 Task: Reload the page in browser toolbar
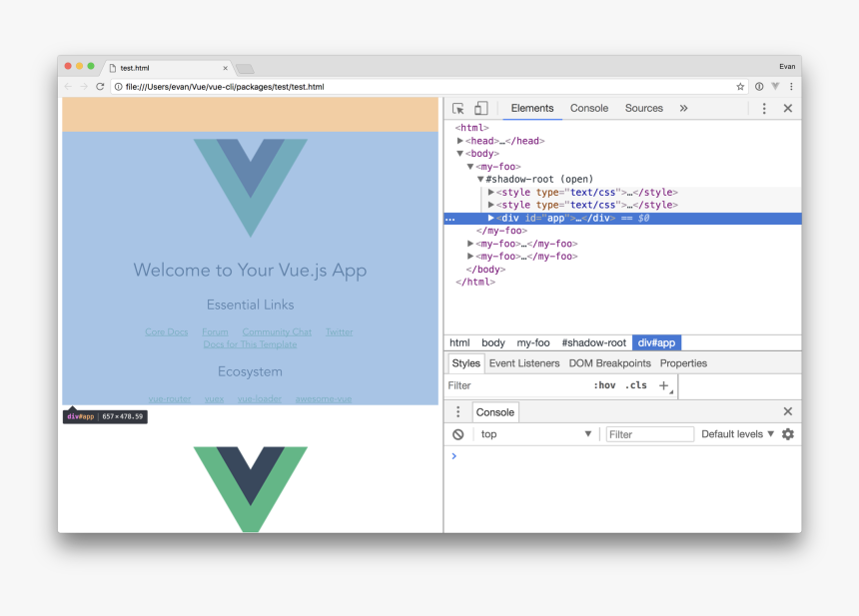click(100, 87)
